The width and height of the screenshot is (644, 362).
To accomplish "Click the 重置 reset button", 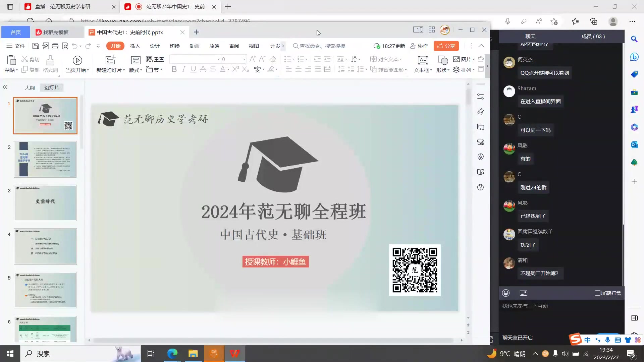I will (155, 59).
